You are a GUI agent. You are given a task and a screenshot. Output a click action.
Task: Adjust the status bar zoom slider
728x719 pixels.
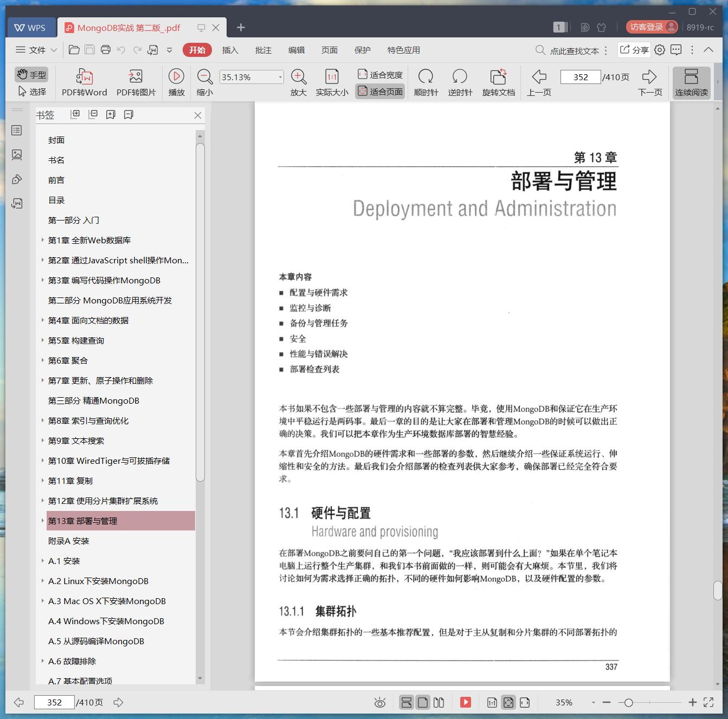[628, 703]
